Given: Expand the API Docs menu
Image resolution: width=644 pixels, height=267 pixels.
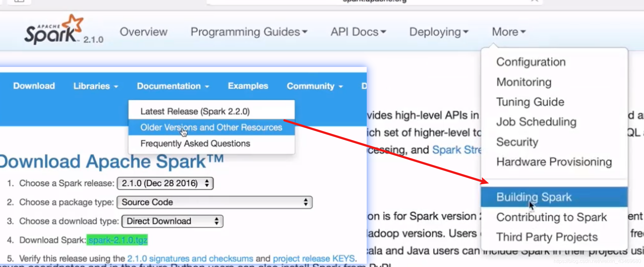Looking at the screenshot, I should [358, 32].
